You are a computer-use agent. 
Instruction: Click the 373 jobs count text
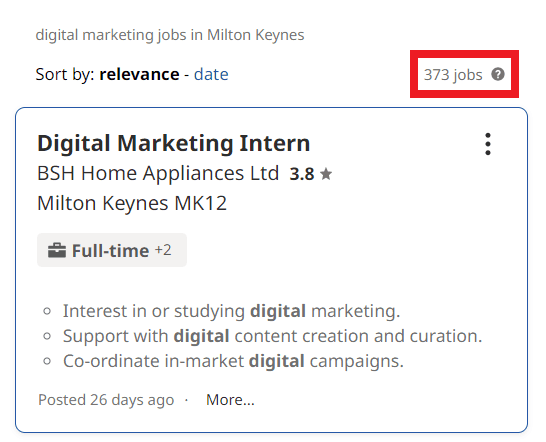(x=453, y=75)
